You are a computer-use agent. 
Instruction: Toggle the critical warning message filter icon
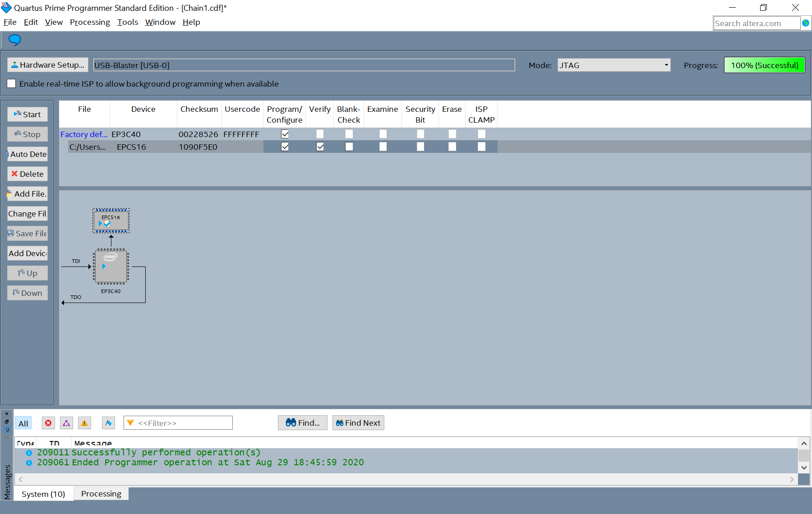(x=66, y=423)
